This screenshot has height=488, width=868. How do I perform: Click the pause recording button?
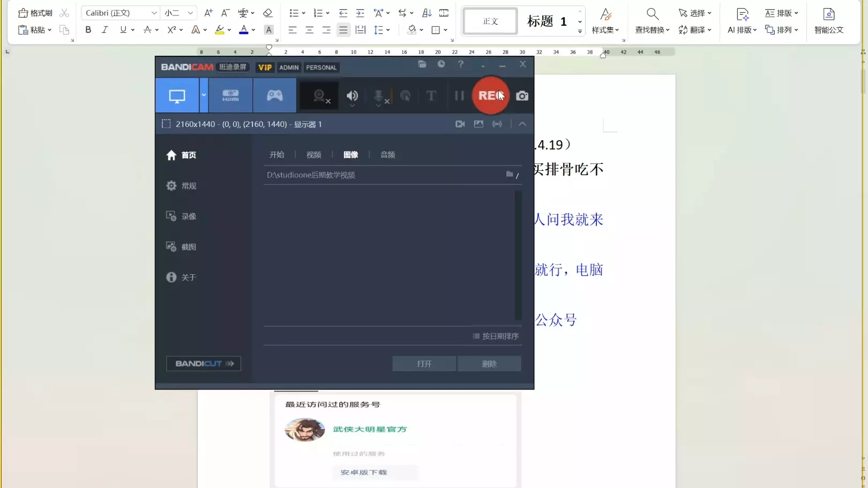[x=459, y=96]
